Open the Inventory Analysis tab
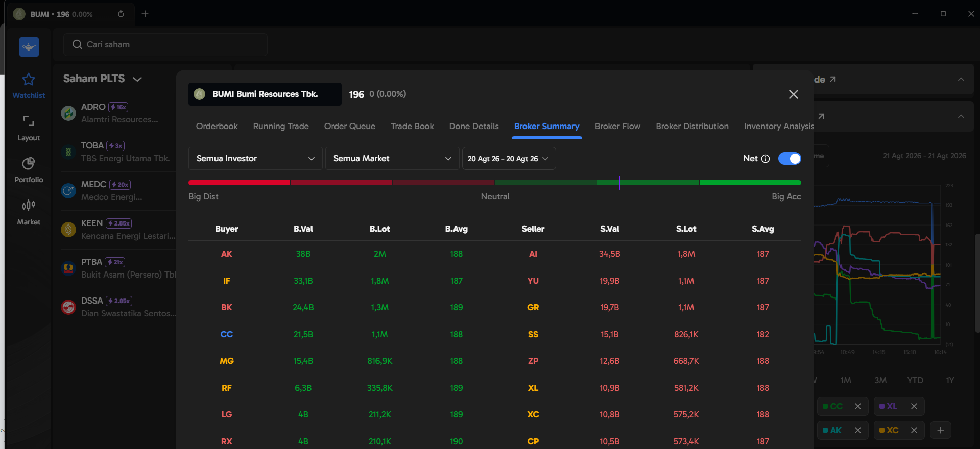 pos(779,126)
